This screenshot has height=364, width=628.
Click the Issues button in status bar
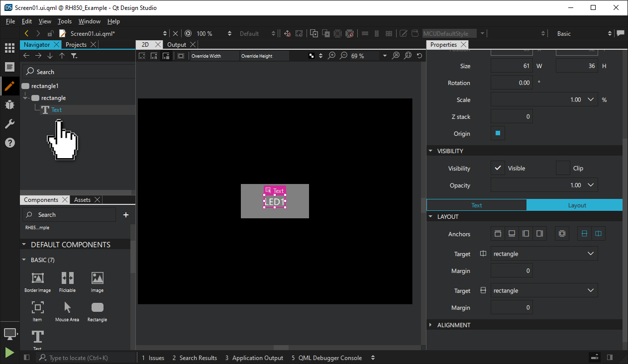(x=153, y=358)
